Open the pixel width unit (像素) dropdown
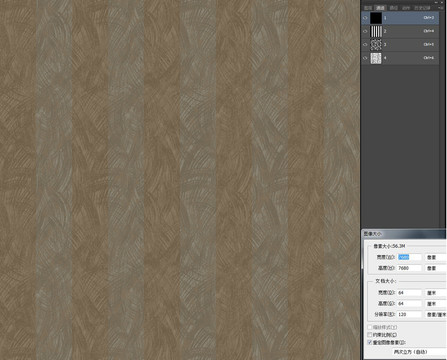 tap(436, 257)
